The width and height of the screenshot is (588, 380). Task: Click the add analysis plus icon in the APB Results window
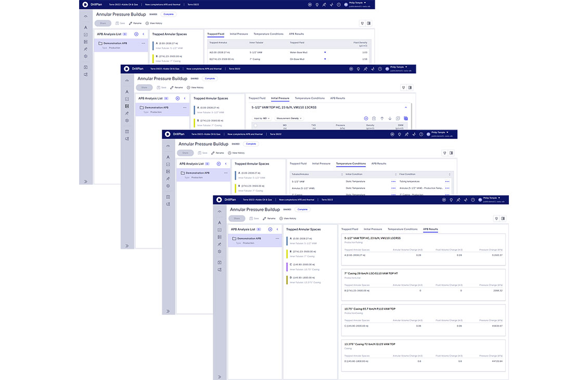pos(270,229)
